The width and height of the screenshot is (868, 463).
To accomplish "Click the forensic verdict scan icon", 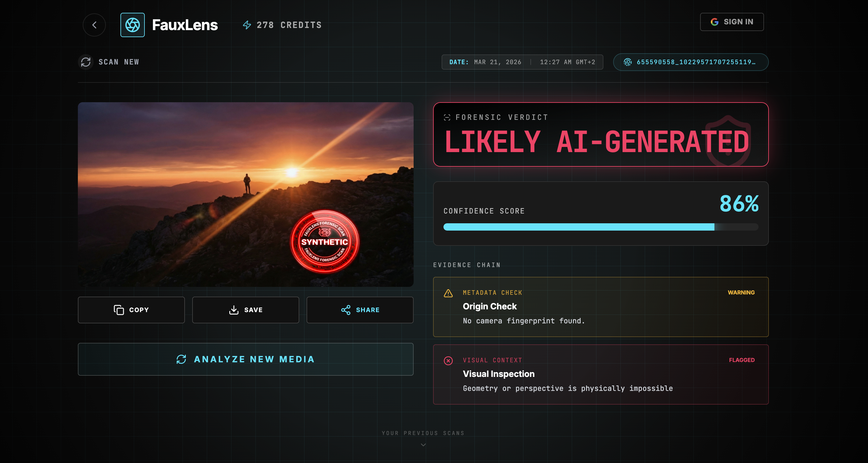I will pos(447,117).
